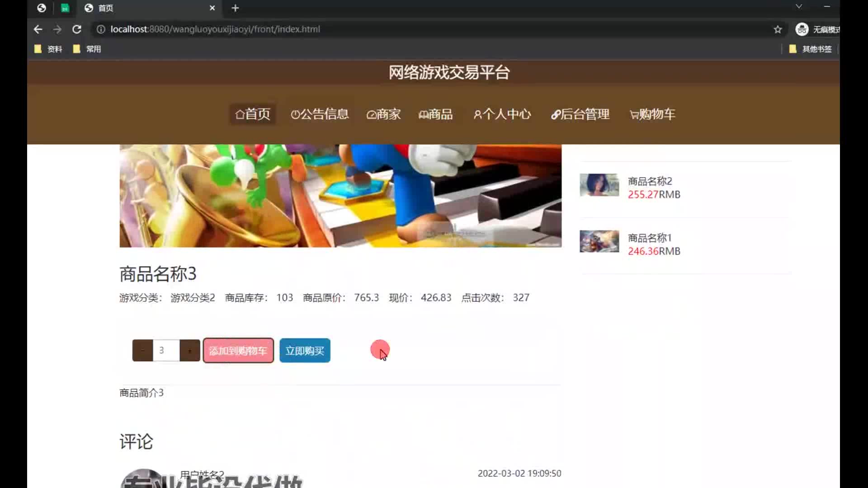Open the 资料 bookmarks folder
This screenshot has height=488, width=868.
coord(48,49)
